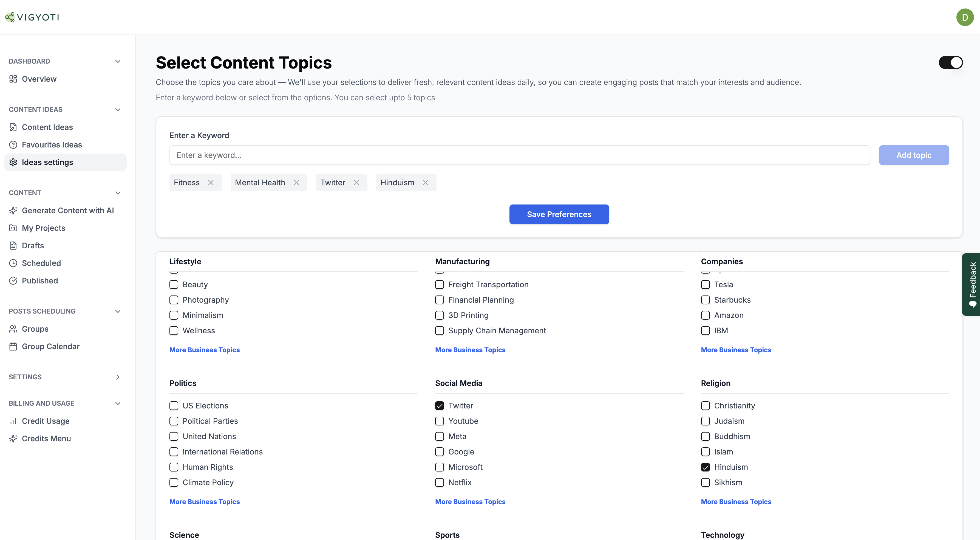Open the Group Calendar page
The image size is (980, 540).
65,346
